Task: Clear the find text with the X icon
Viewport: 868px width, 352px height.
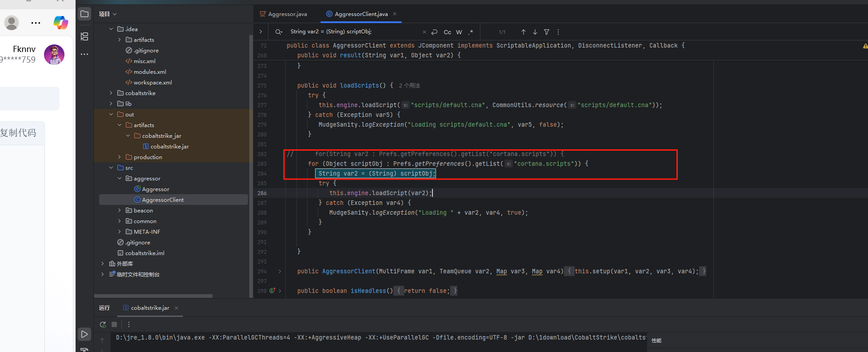Action: [424, 32]
